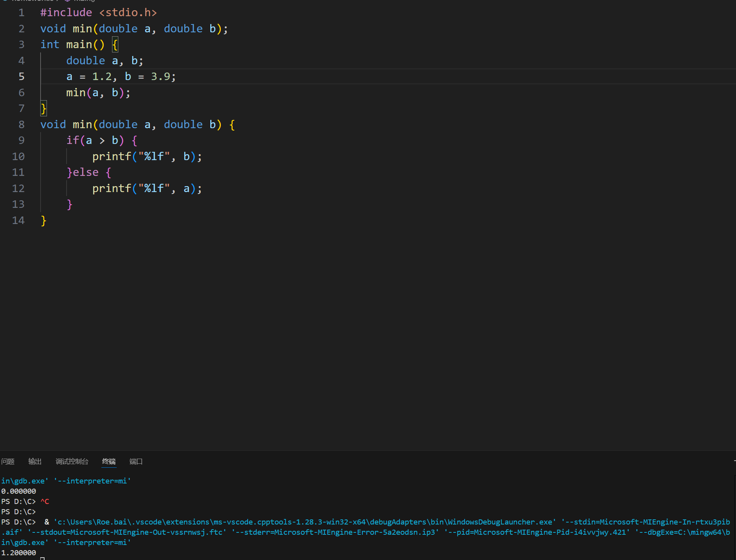
Task: Click line number 8 in the gutter
Action: point(21,125)
